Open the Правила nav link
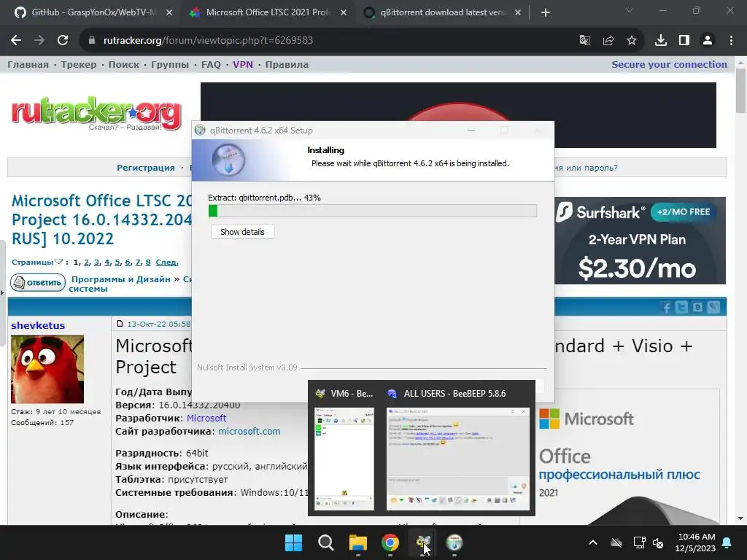The width and height of the screenshot is (747, 560). 287,65
